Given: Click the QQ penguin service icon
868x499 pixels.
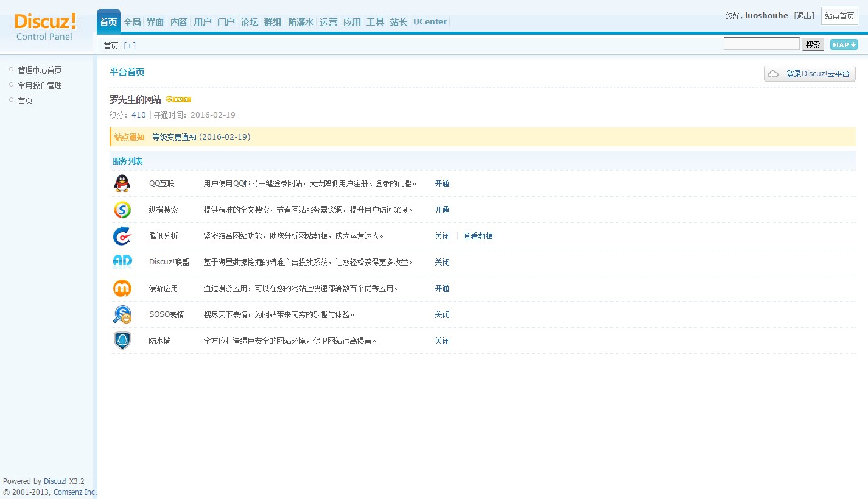Looking at the screenshot, I should 122,183.
